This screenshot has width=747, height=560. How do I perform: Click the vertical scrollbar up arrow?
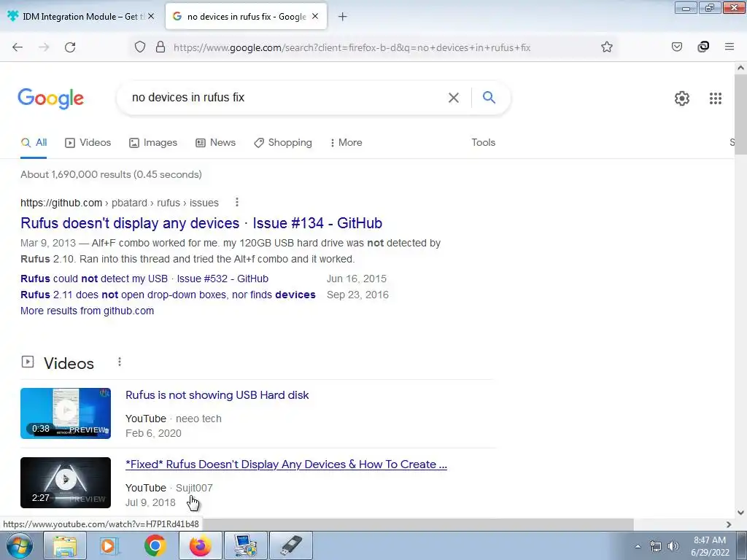tap(740, 68)
